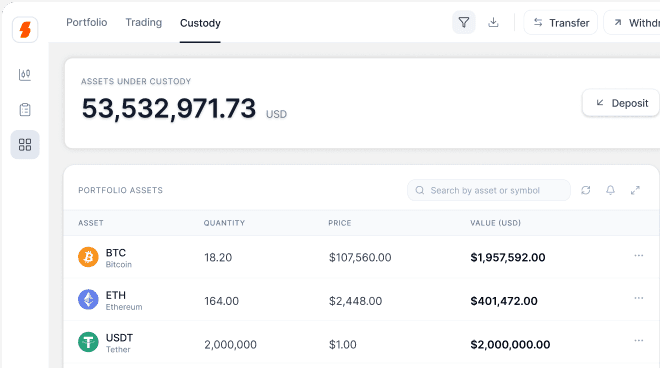
Task: Click the value $1,957,592.00
Action: (x=508, y=257)
